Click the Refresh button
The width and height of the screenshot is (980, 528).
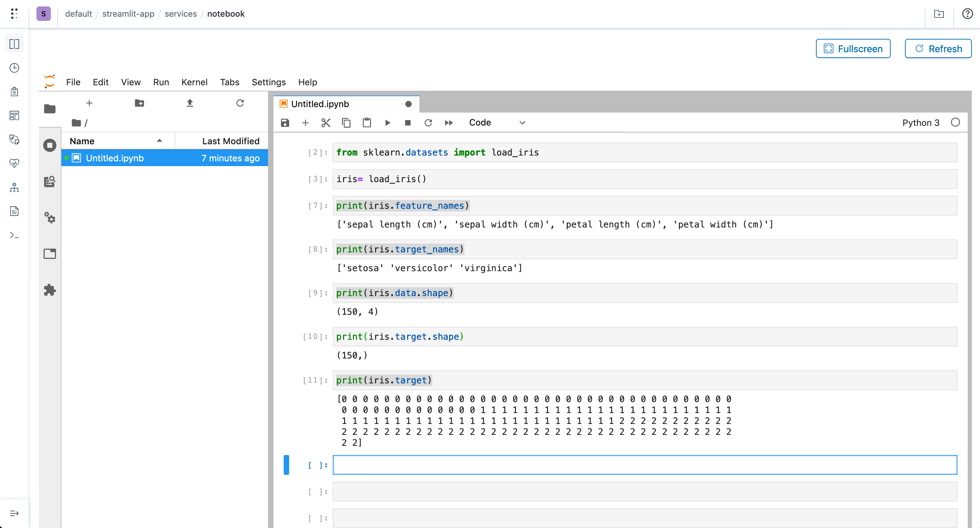(938, 48)
